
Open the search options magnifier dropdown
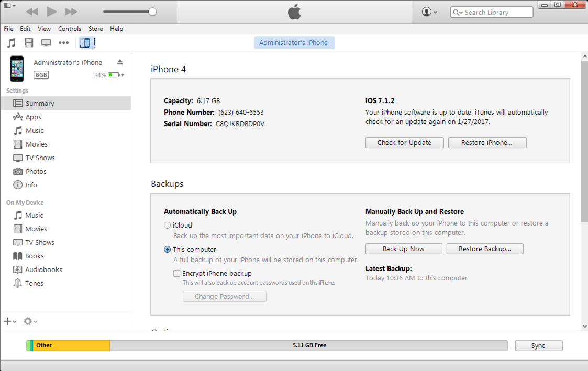[458, 13]
